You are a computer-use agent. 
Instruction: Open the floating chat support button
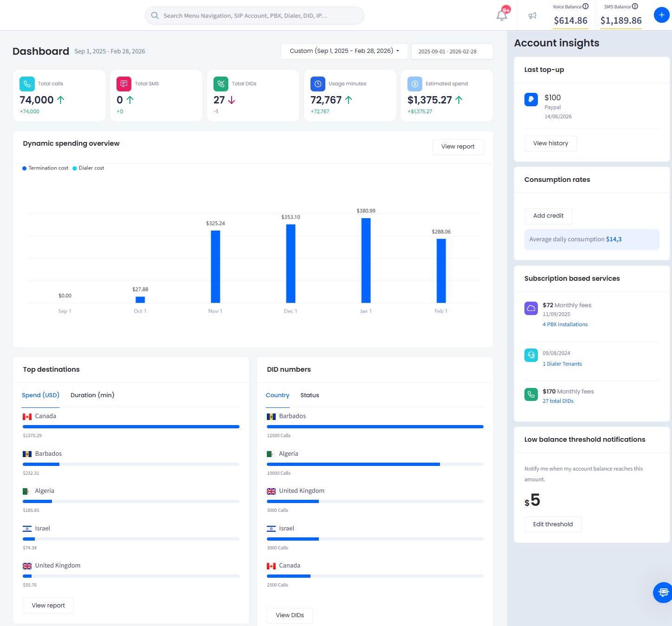pos(663,593)
